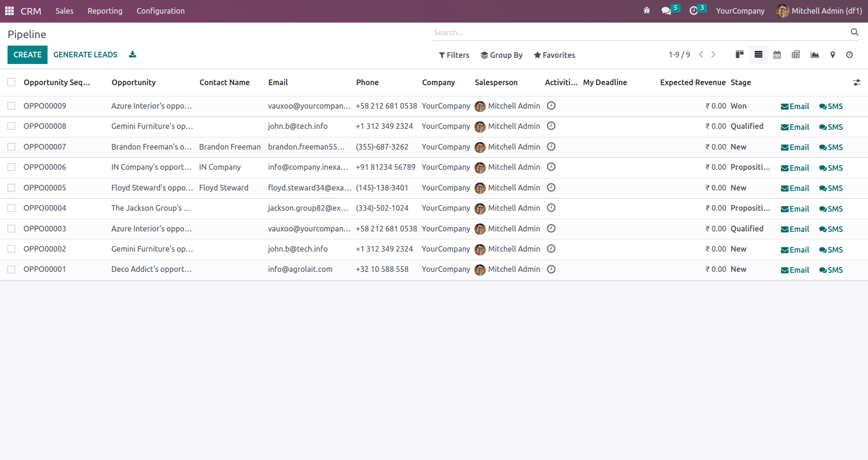This screenshot has width=868, height=460.
Task: Open the Mitchell Admin (df1) user menu
Action: coord(820,11)
